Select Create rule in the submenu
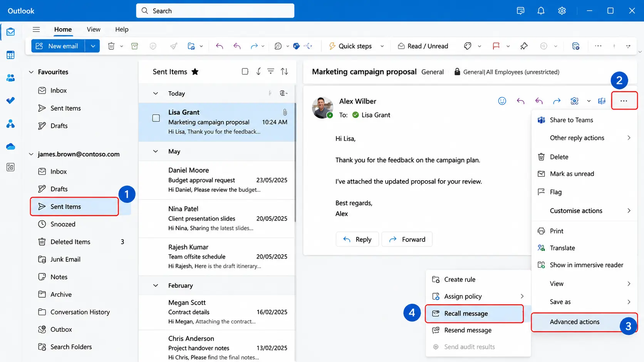The height and width of the screenshot is (362, 644). coord(478,280)
